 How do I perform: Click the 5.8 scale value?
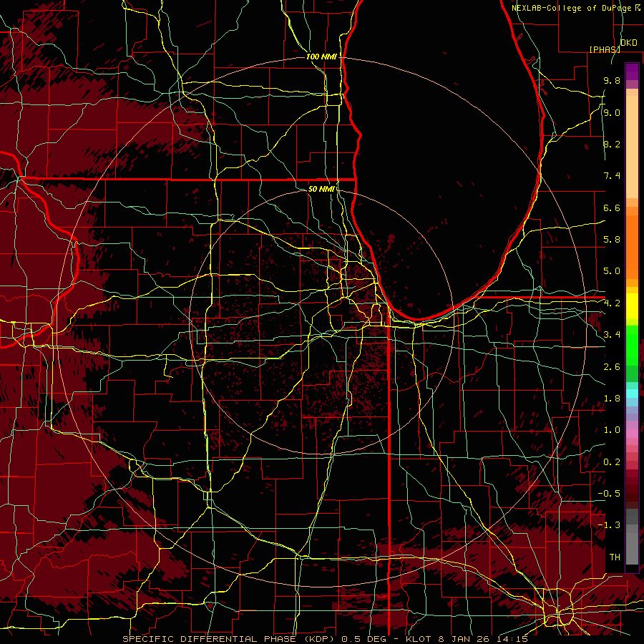pyautogui.click(x=612, y=240)
